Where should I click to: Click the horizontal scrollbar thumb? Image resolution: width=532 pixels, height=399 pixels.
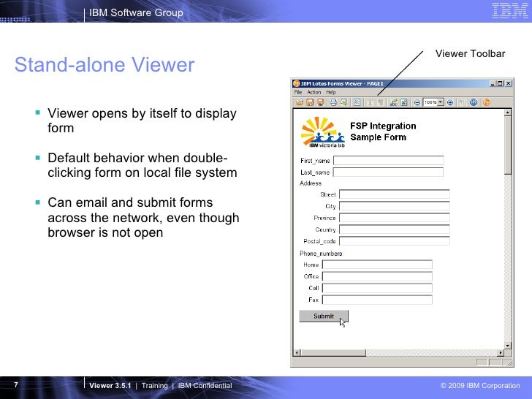(333, 353)
